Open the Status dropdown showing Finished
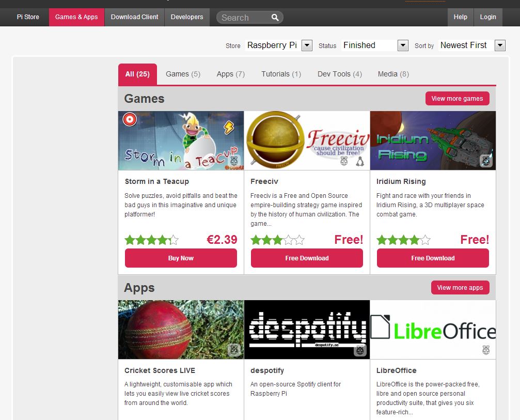 click(x=375, y=45)
